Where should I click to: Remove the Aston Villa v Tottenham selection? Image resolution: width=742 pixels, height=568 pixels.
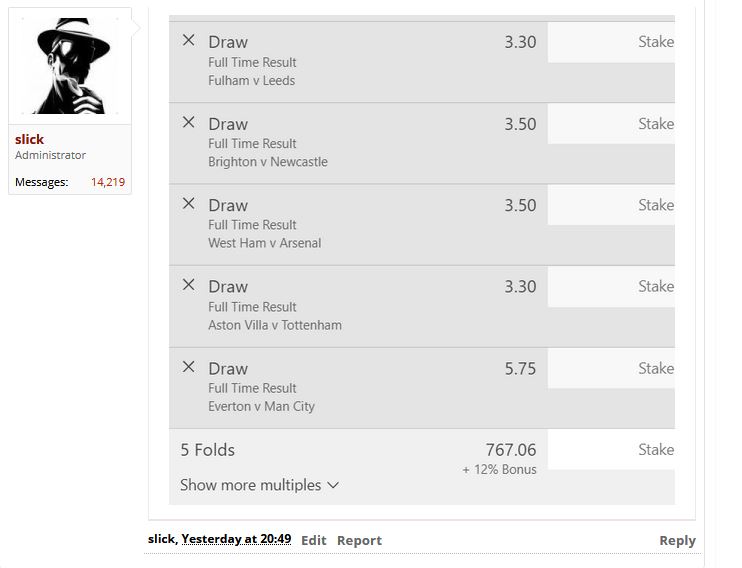188,285
